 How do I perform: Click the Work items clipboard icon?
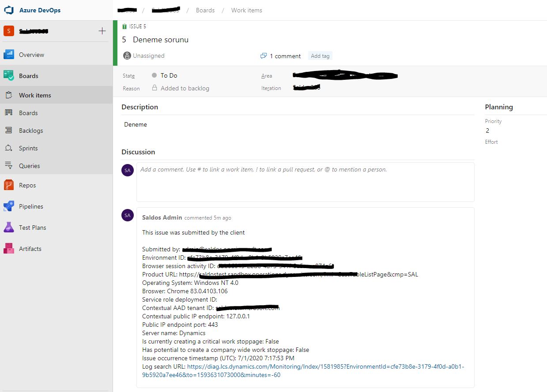click(x=9, y=95)
